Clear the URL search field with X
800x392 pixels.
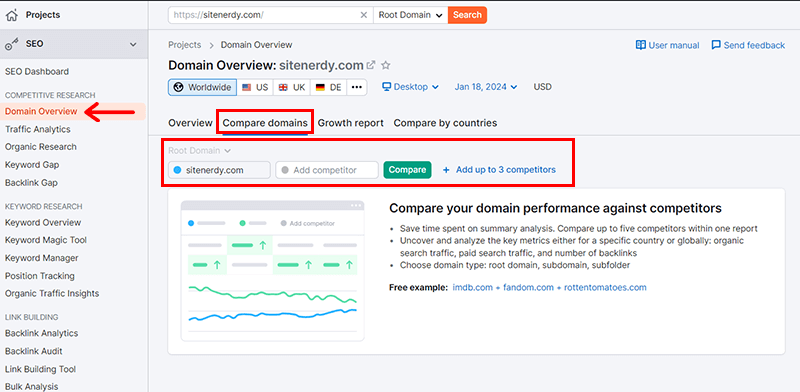tap(364, 15)
